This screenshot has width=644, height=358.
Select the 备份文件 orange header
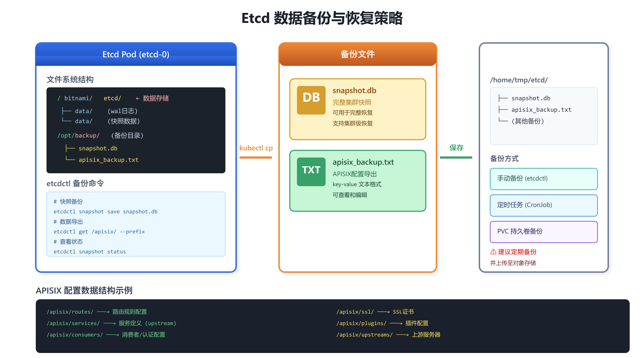click(358, 54)
